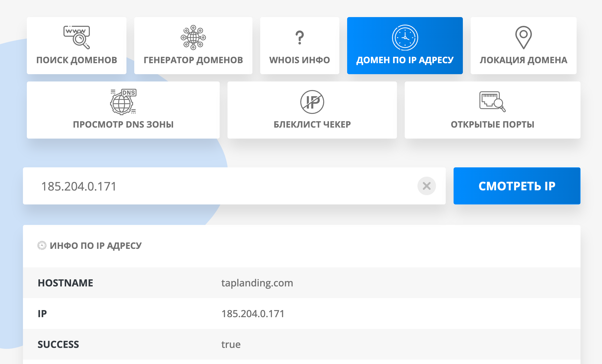
Task: Switch to ГЕНЕРАТОР ДОМЕНОВ tab
Action: 193,60
